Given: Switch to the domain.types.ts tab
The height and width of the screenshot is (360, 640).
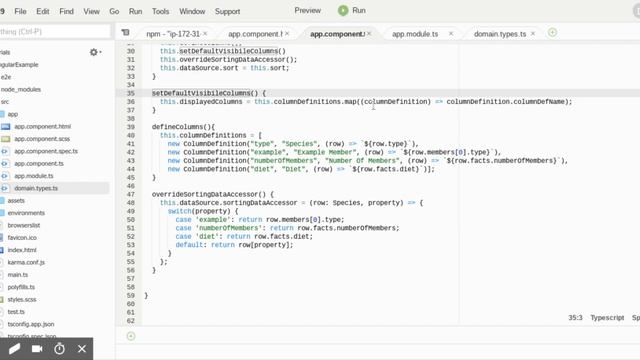Looking at the screenshot, I should coord(500,34).
